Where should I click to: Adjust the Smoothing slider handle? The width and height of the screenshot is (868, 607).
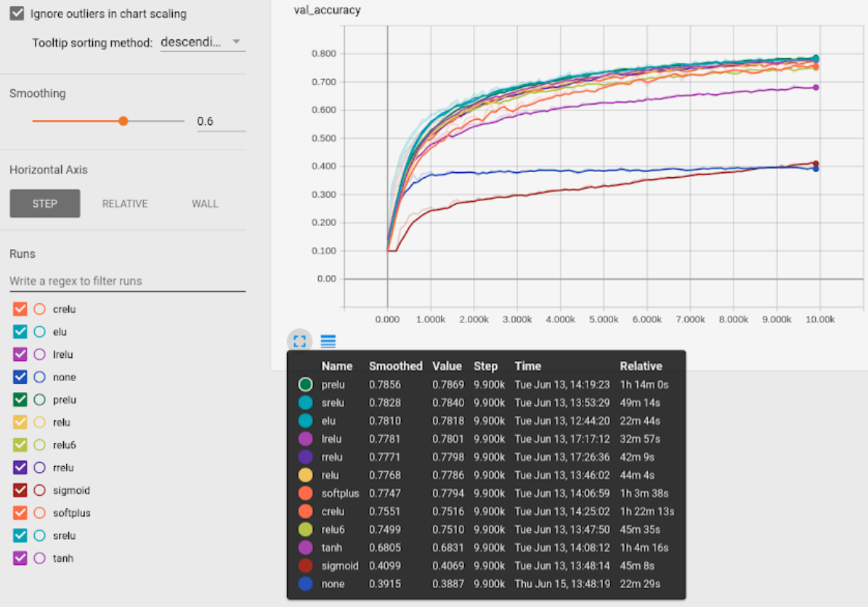123,121
